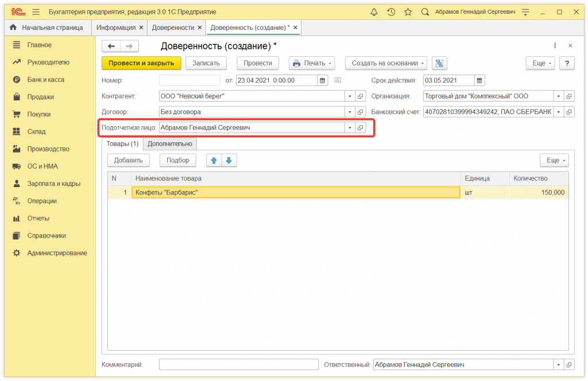The image size is (588, 381).
Task: Open the Продажи section in sidebar
Action: tap(40, 97)
